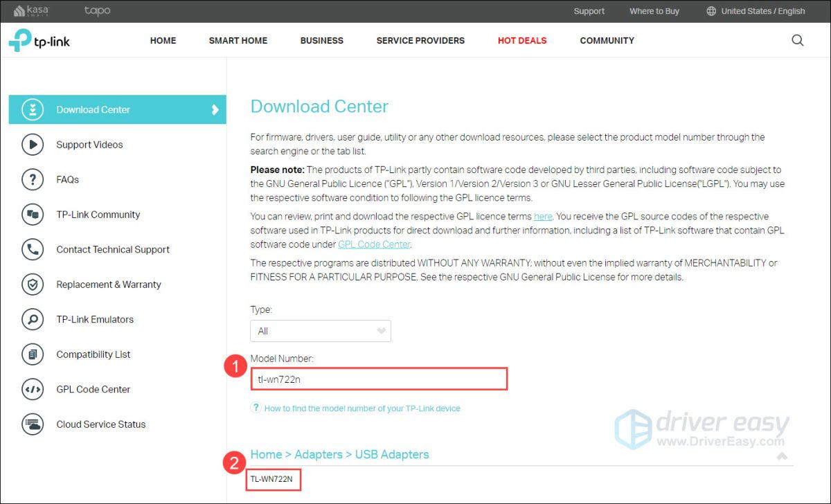Screen dimensions: 831x504
Task: Open the SMART HOME menu
Action: (238, 40)
